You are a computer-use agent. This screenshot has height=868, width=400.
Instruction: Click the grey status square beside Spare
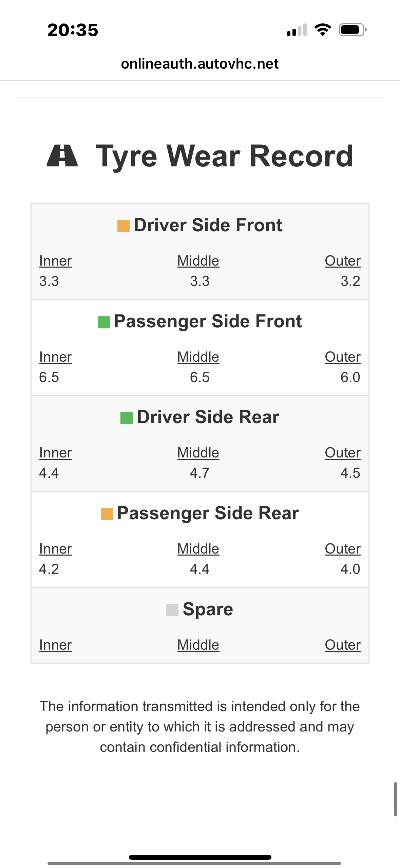[x=172, y=610]
